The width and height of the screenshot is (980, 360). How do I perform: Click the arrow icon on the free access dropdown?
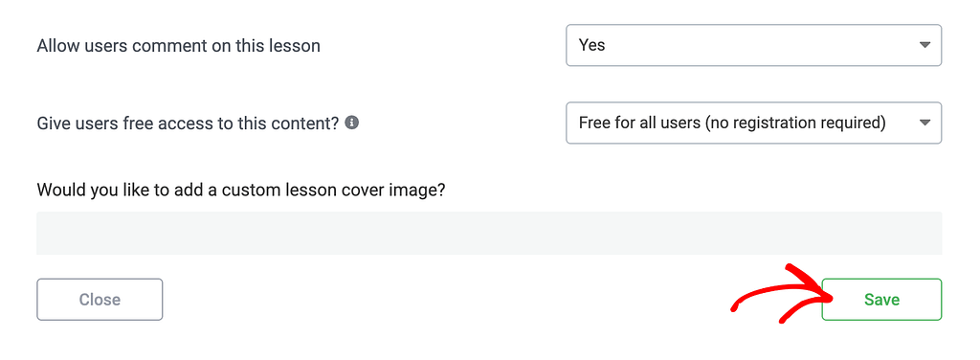point(925,123)
